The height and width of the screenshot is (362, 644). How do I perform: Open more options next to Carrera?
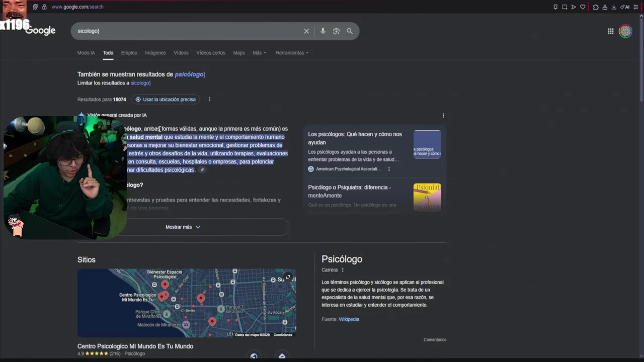pos(343,270)
